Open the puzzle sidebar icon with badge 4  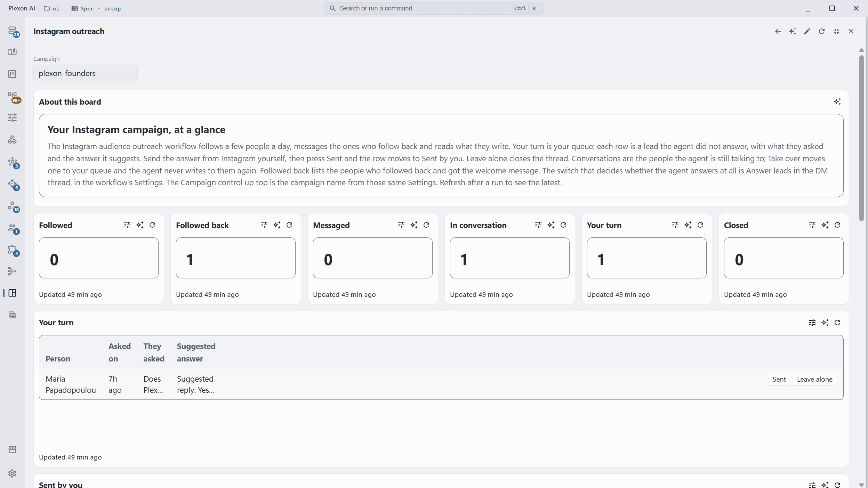[x=13, y=250]
